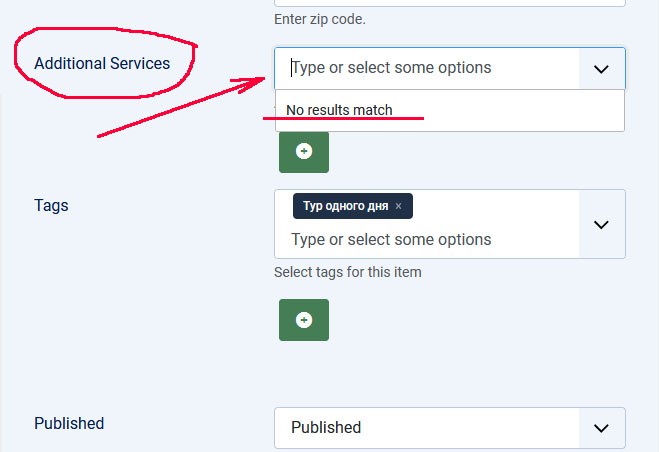Focus the Additional Services search field
Image resolution: width=659 pixels, height=452 pixels.
coord(420,68)
